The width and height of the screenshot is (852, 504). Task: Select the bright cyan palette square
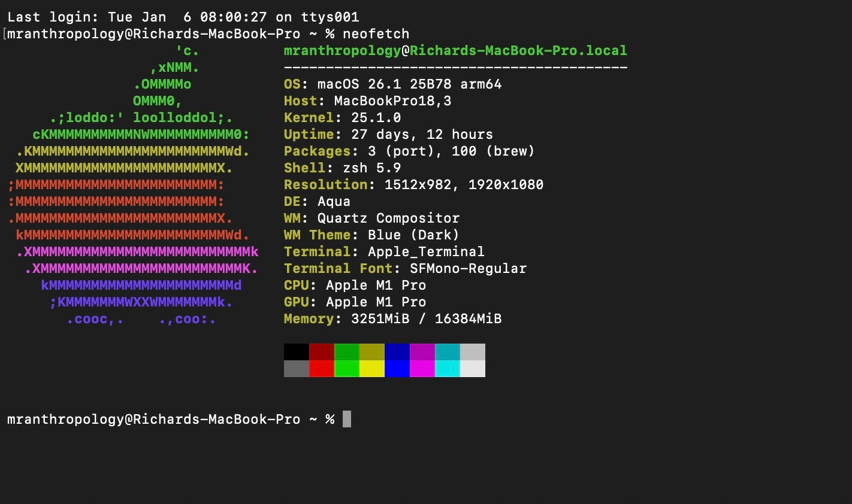(448, 369)
